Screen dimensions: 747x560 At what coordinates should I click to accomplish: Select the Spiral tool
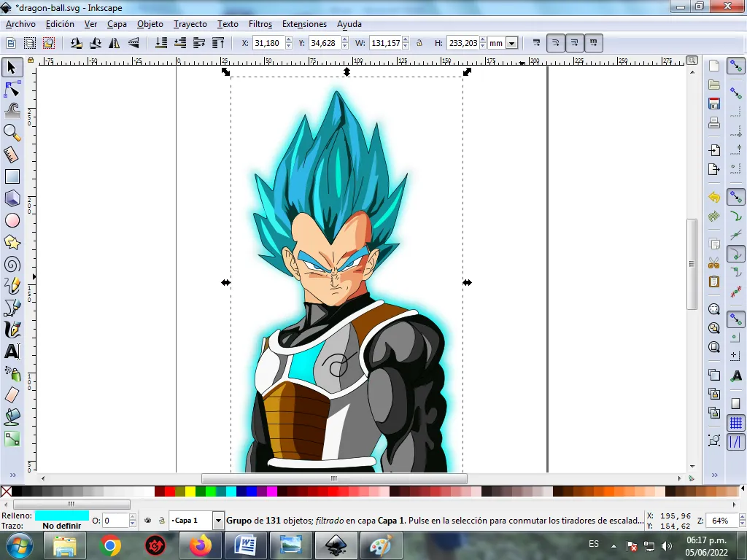[12, 265]
